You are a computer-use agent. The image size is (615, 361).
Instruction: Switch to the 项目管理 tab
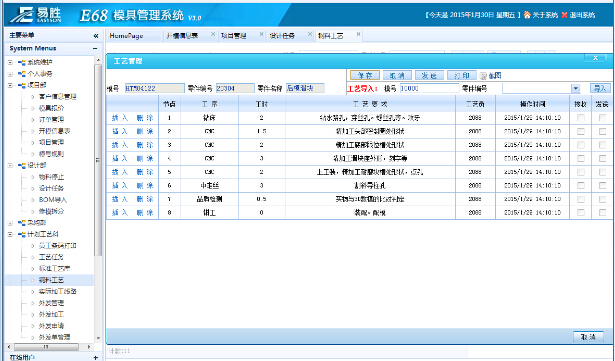coord(234,36)
